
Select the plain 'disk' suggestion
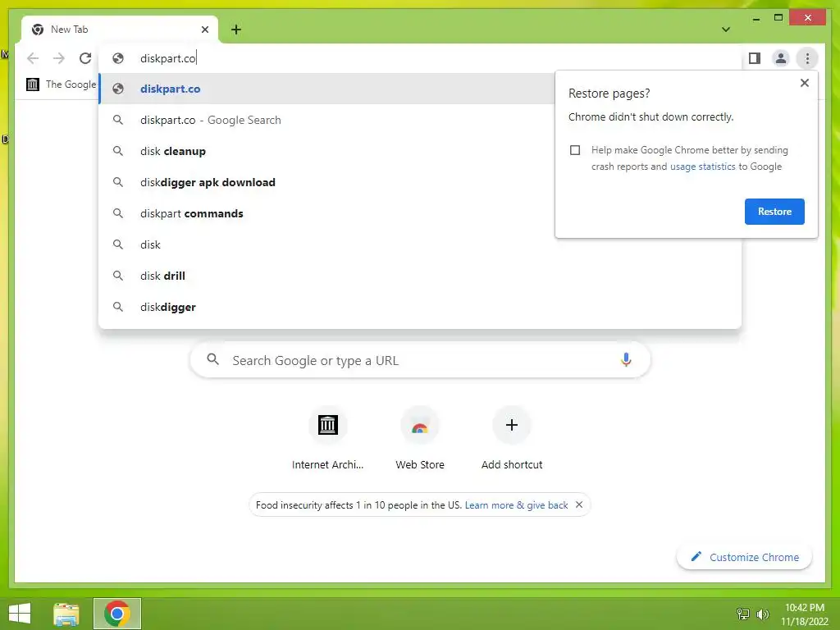(x=420, y=244)
